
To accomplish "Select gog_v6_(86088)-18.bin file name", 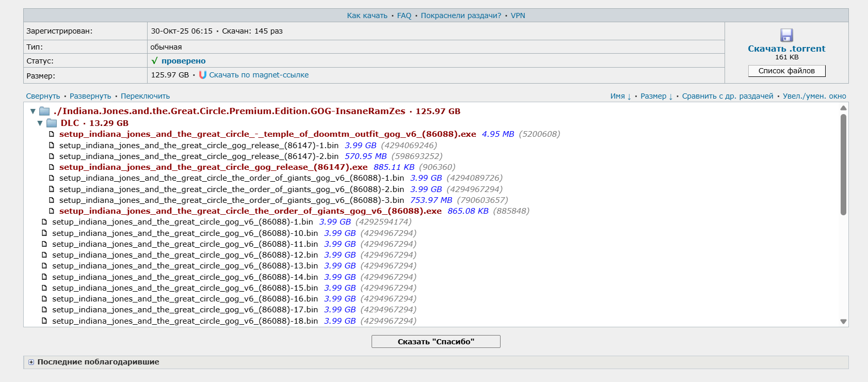I will [185, 321].
